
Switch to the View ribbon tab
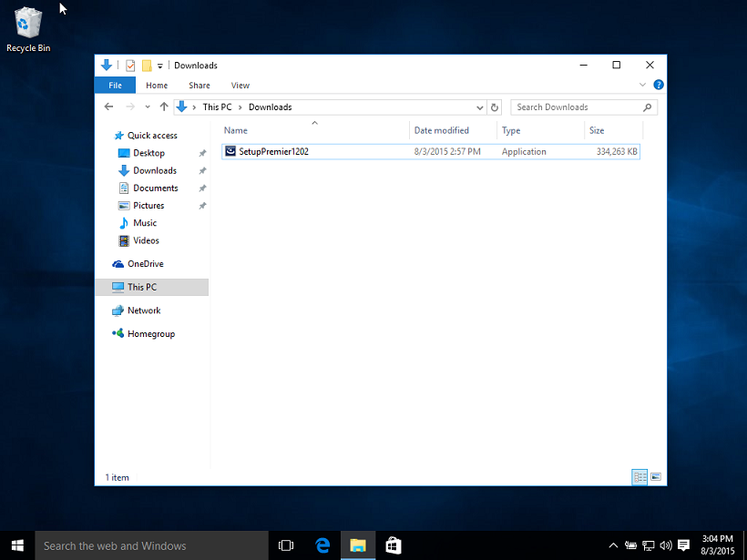tap(240, 86)
